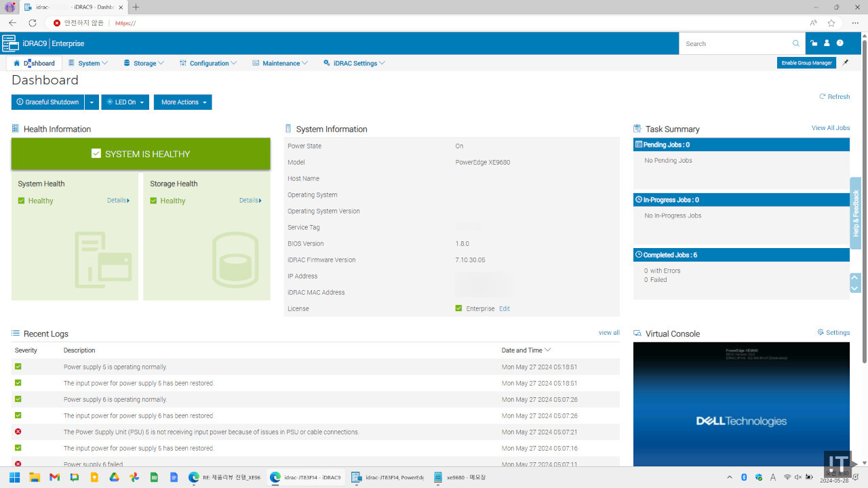Open Google Drive from the taskbar

click(x=114, y=477)
